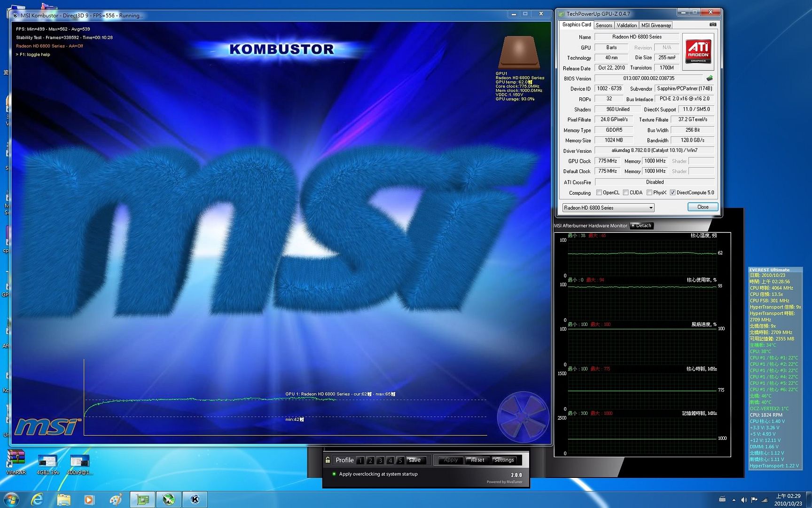
Task: Toggle apply overclocking at system startup
Action: (x=334, y=474)
